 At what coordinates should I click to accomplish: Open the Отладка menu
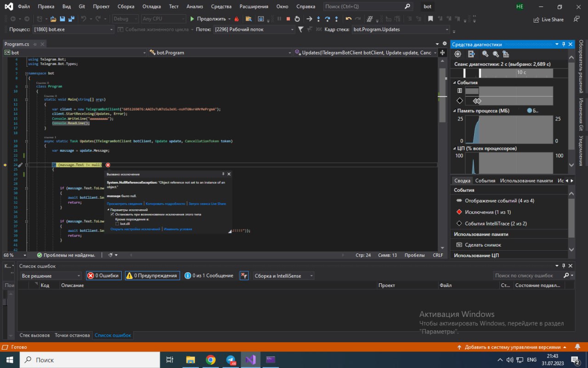click(151, 7)
